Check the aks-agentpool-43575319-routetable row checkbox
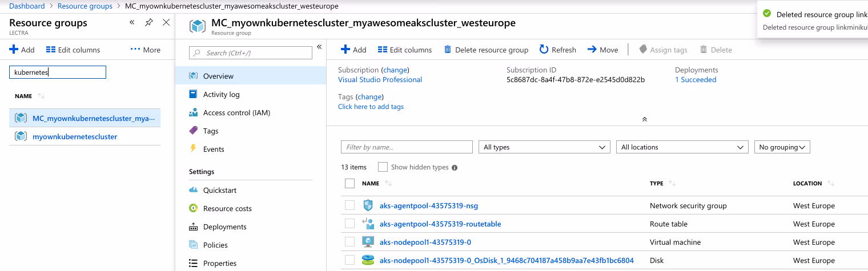Viewport: 868px width, 271px height. coord(350,224)
